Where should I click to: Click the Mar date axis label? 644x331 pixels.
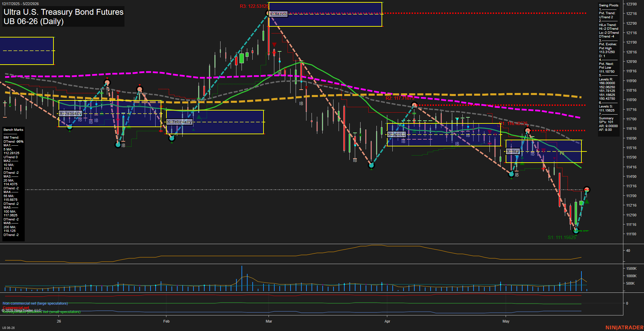point(269,321)
